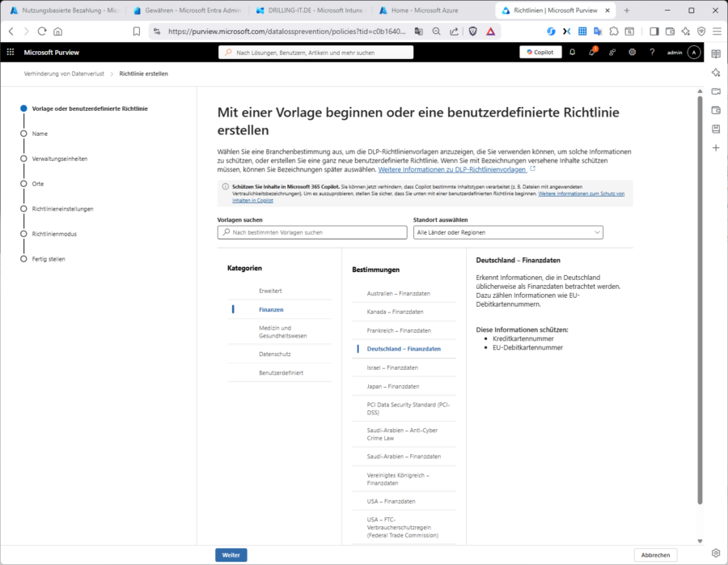The height and width of the screenshot is (565, 728).
Task: Click the admin account avatar
Action: point(694,52)
